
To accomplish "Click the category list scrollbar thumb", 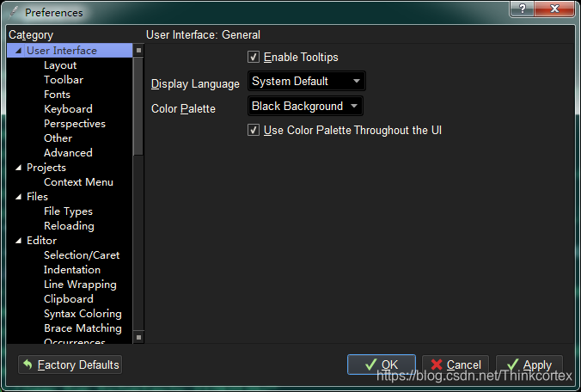I will (138, 106).
